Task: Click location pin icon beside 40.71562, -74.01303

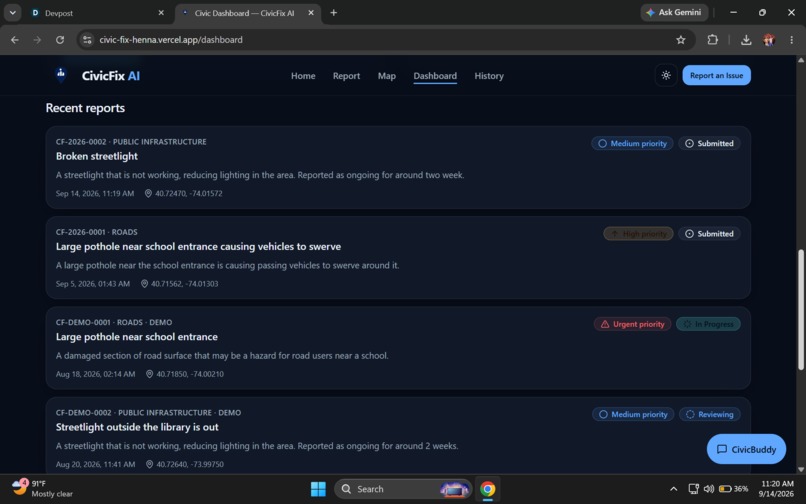Action: [x=144, y=284]
